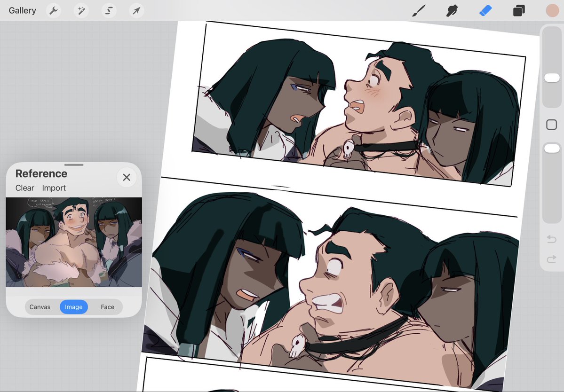Image resolution: width=564 pixels, height=392 pixels.
Task: Switch Reference panel to Canvas
Action: [x=40, y=307]
